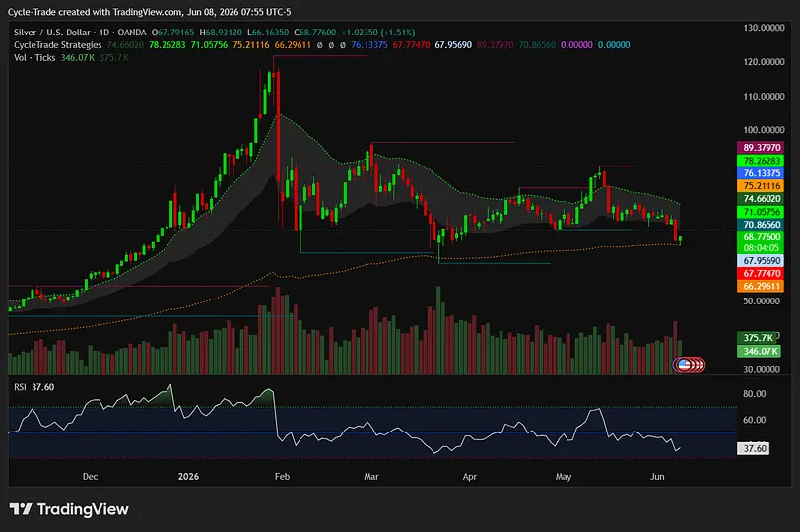Click the 60.00 RSI scale label

point(754,420)
